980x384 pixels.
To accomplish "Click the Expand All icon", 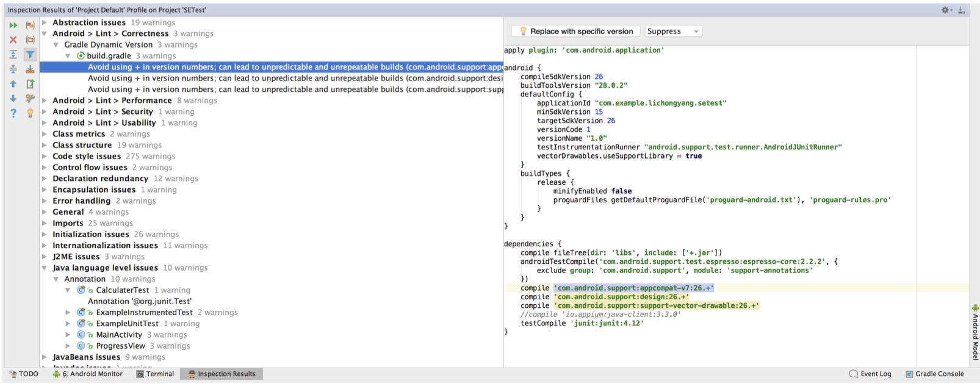I will pyautogui.click(x=13, y=54).
